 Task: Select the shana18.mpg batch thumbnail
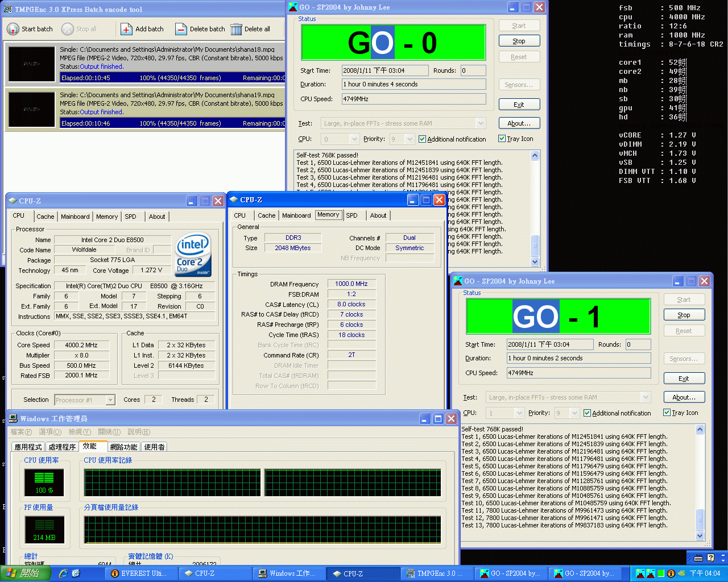pyautogui.click(x=32, y=64)
